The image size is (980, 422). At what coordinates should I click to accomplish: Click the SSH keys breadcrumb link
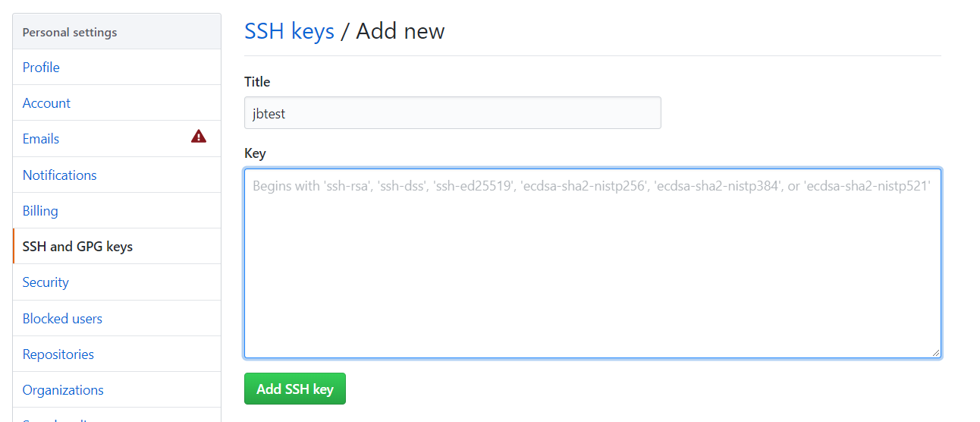coord(289,31)
